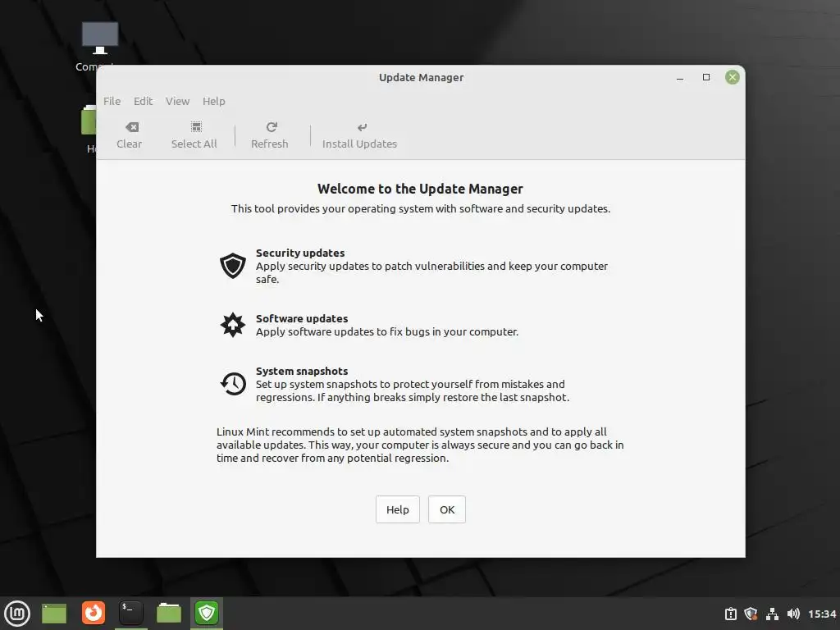
Task: Launch Firefox from the taskbar
Action: (x=94, y=613)
